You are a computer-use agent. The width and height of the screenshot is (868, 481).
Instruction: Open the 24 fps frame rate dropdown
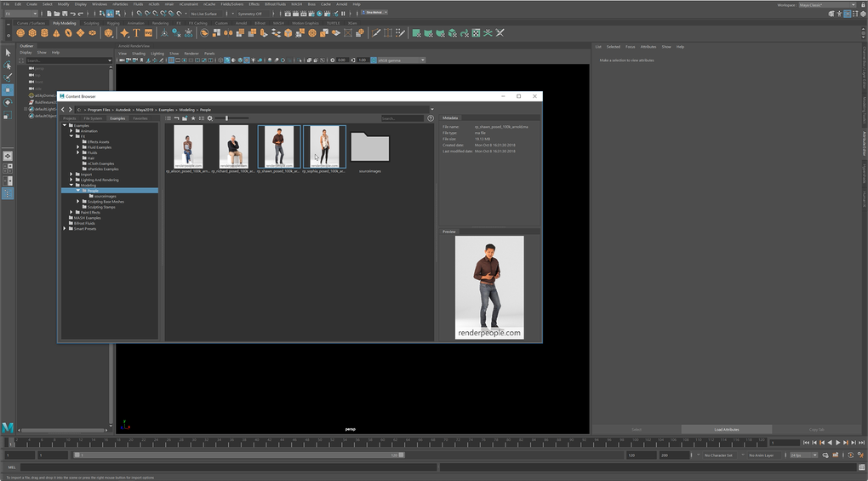point(803,455)
